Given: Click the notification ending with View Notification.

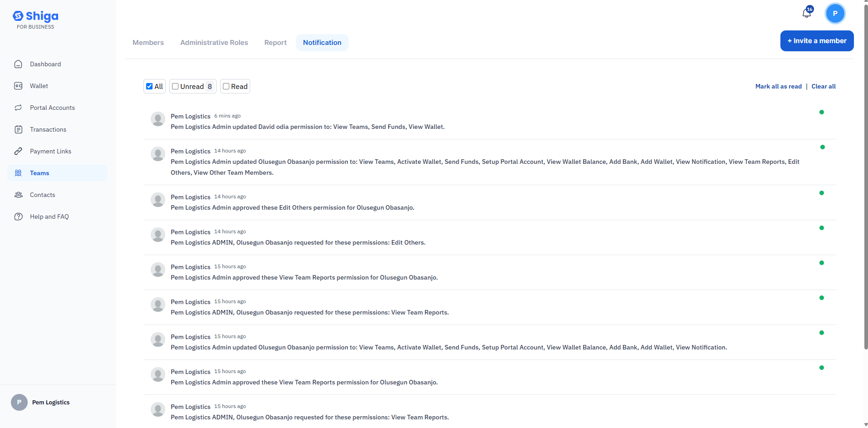Looking at the screenshot, I should click(449, 347).
